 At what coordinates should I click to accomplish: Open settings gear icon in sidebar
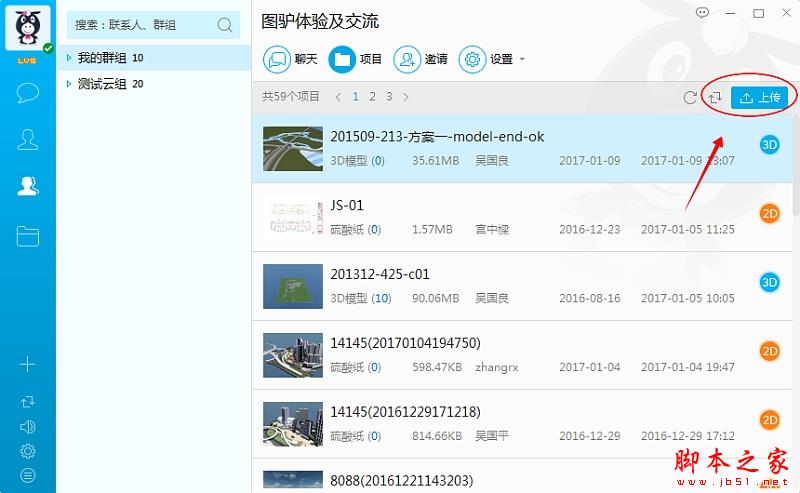pyautogui.click(x=28, y=451)
